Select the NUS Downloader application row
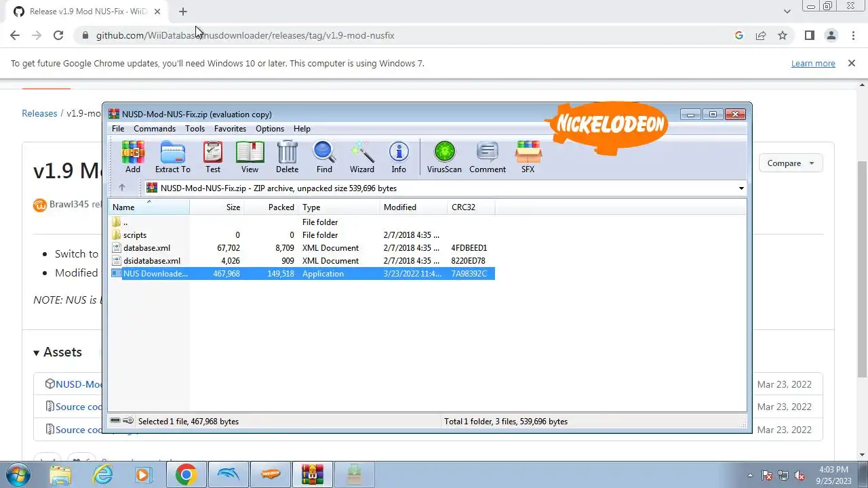This screenshot has width=868, height=488. [302, 274]
